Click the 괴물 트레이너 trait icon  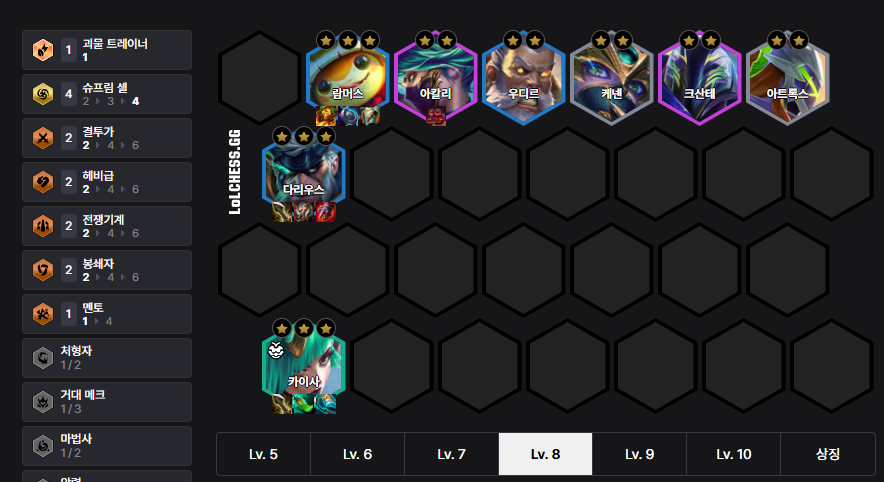click(x=43, y=50)
